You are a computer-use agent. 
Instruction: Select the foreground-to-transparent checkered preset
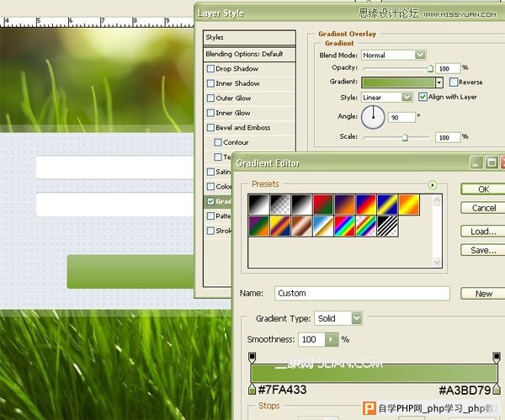point(280,205)
